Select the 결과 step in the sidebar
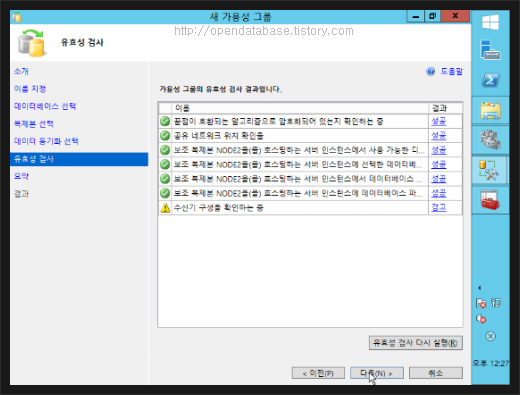The width and height of the screenshot is (520, 395). pyautogui.click(x=21, y=194)
